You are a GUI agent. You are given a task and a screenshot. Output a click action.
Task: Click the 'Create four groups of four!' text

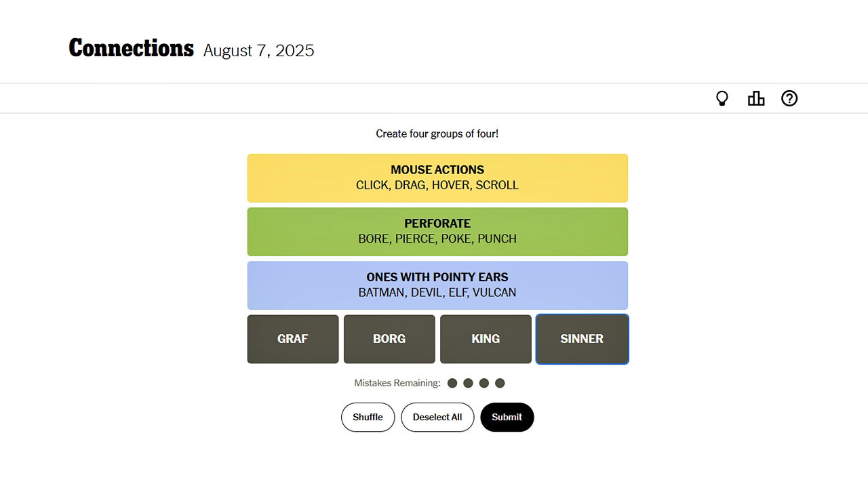tap(437, 134)
